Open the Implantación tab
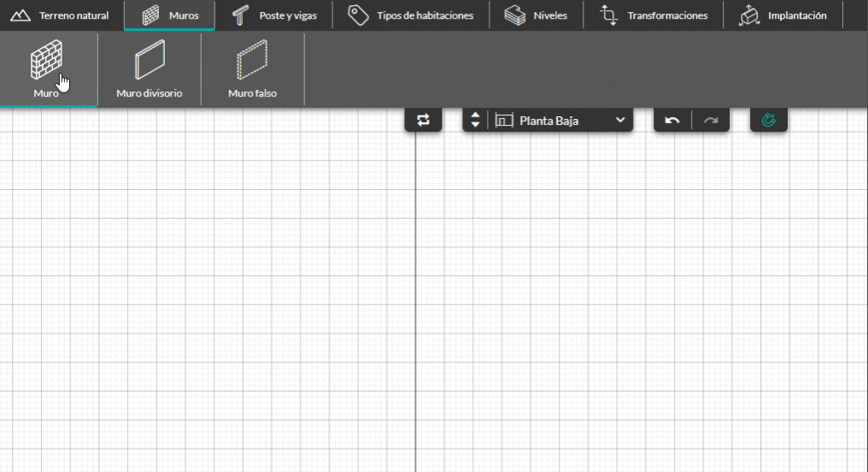 coord(783,15)
